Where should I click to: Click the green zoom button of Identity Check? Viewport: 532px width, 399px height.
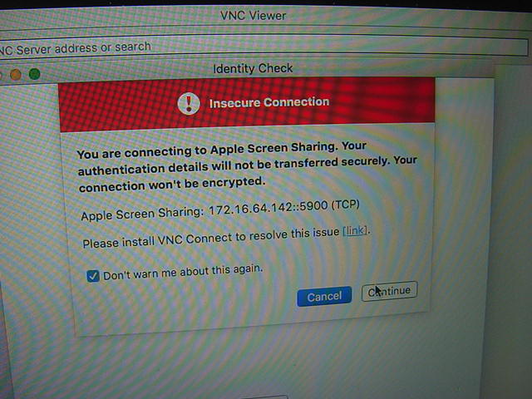click(35, 74)
